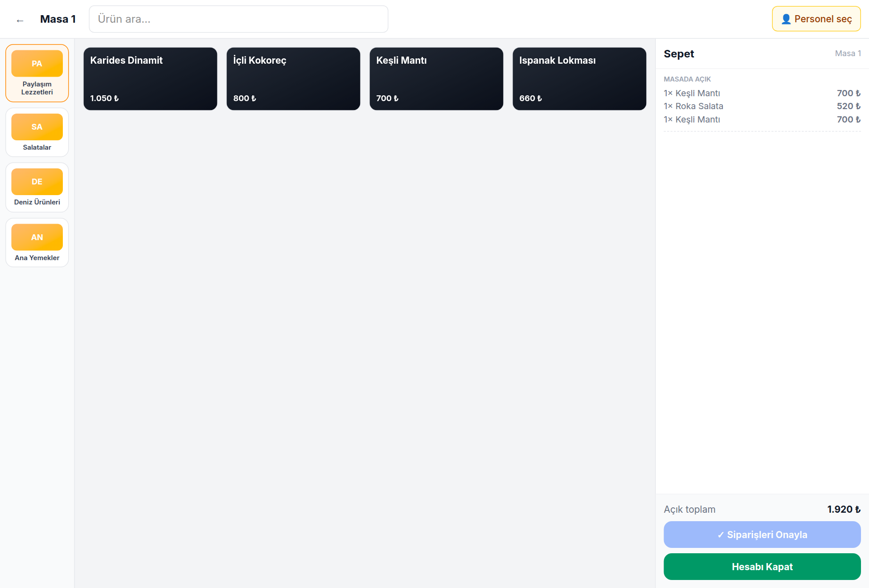This screenshot has width=869, height=588.
Task: Click the Sepet heading
Action: pos(679,54)
